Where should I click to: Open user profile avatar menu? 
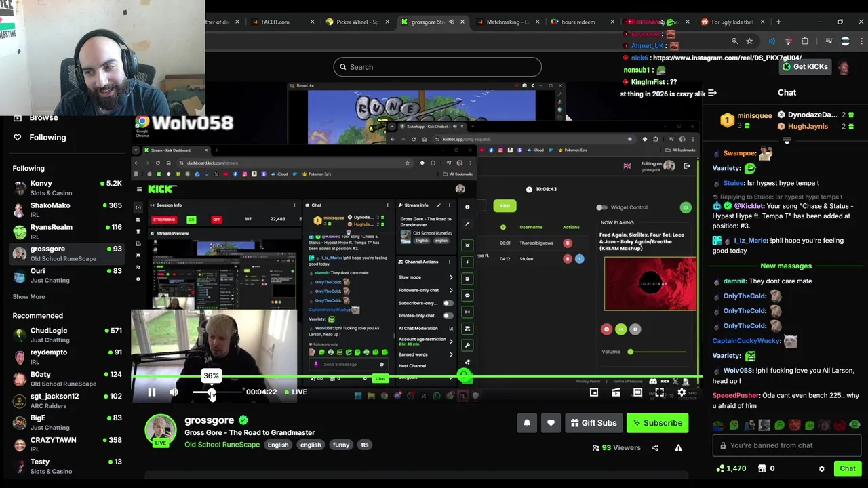pyautogui.click(x=843, y=68)
